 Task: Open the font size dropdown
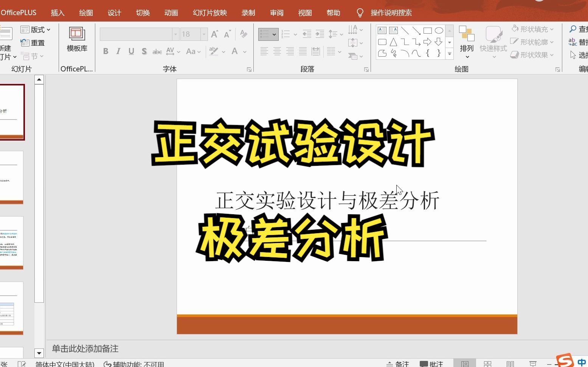204,34
